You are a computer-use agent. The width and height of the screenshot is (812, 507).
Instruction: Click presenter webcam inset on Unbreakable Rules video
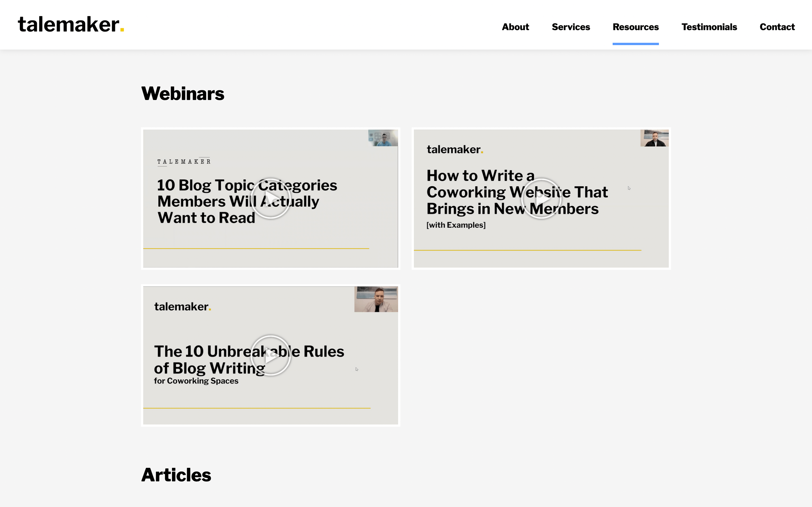(x=376, y=300)
